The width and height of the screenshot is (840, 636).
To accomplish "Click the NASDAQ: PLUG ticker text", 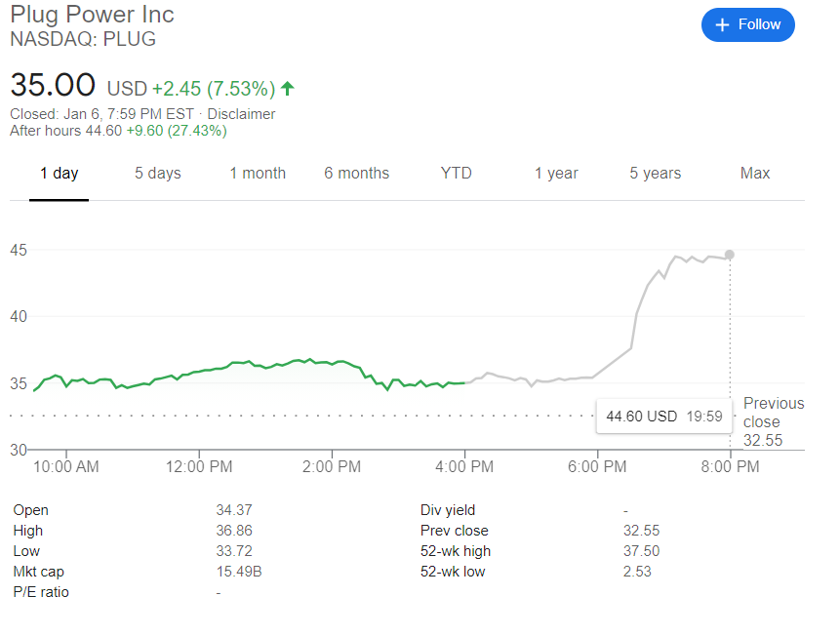I will (x=83, y=39).
